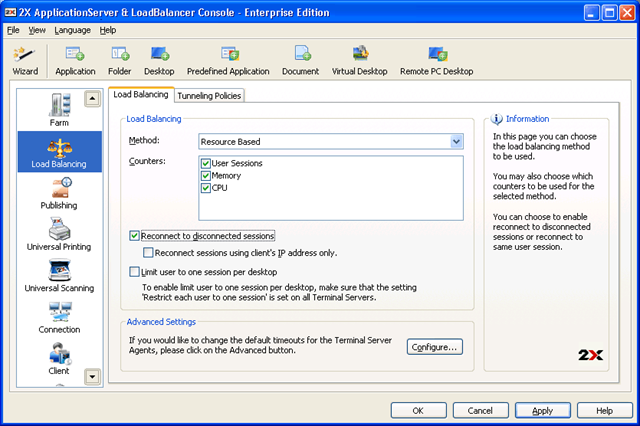Select Load Balancing in the sidebar
The width and height of the screenshot is (640, 426).
pyautogui.click(x=60, y=151)
